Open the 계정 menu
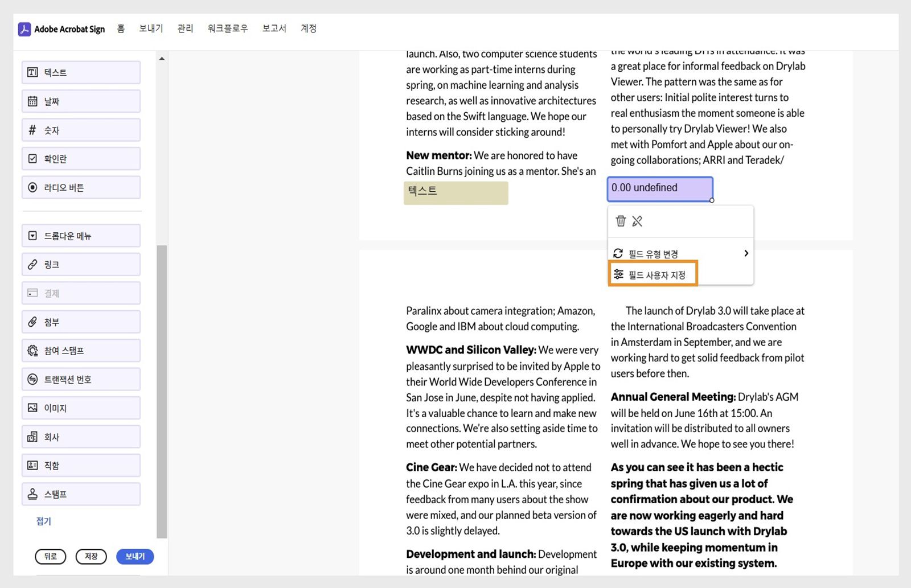Viewport: 911px width, 588px height. coord(309,28)
